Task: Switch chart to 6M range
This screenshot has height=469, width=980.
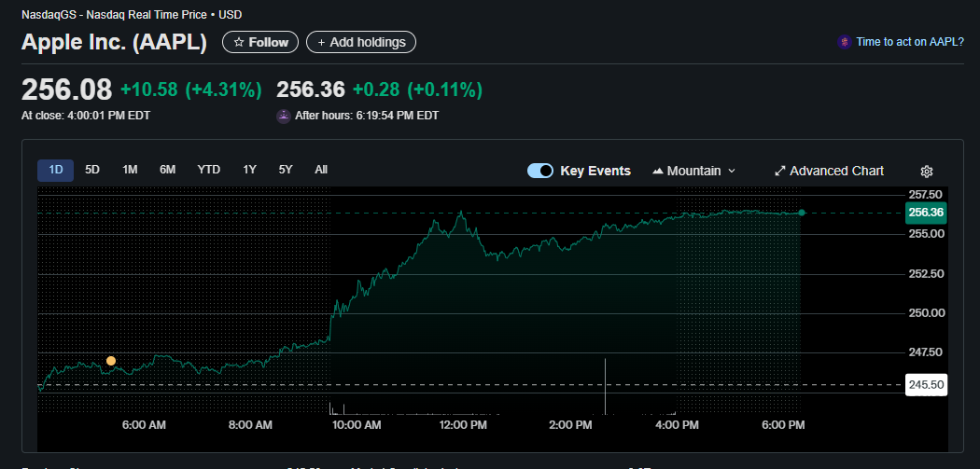Action: pyautogui.click(x=167, y=170)
